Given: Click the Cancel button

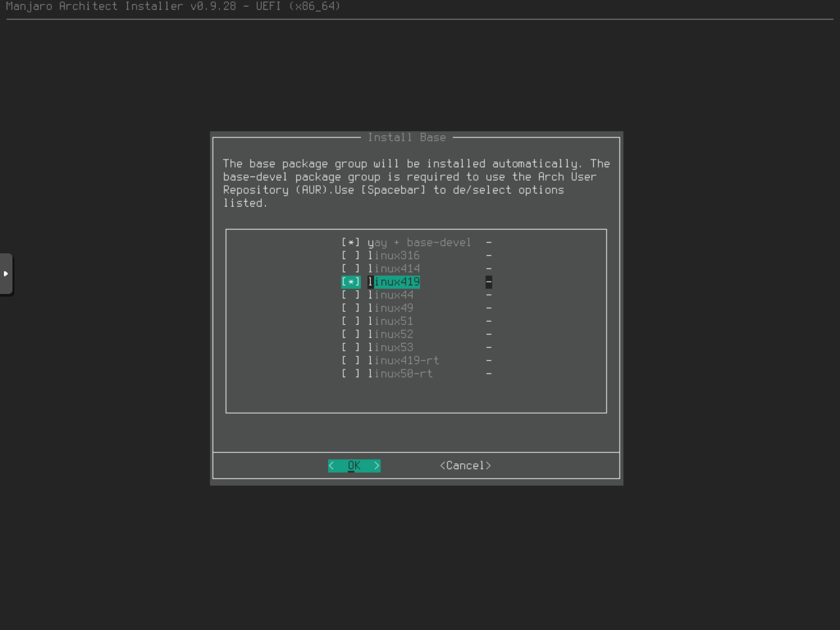Looking at the screenshot, I should tap(465, 466).
